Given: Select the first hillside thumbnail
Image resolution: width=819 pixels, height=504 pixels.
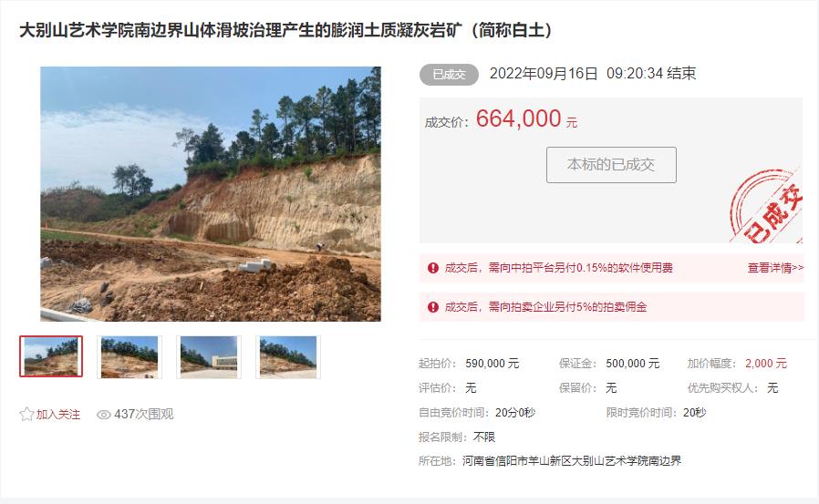Looking at the screenshot, I should pos(51,356).
